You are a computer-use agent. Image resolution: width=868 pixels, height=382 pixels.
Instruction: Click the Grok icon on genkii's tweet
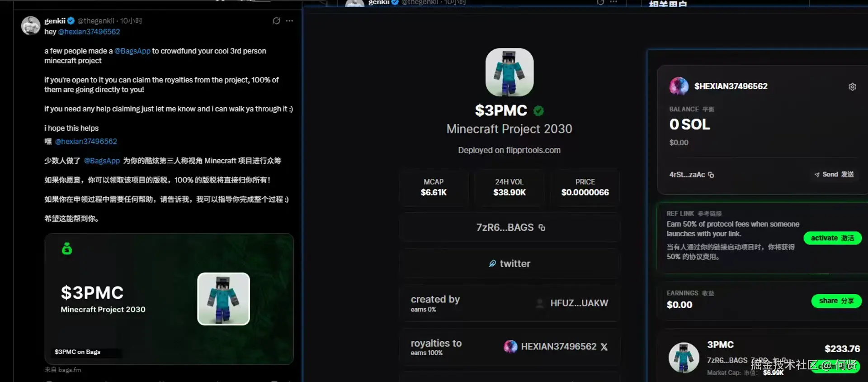(276, 21)
